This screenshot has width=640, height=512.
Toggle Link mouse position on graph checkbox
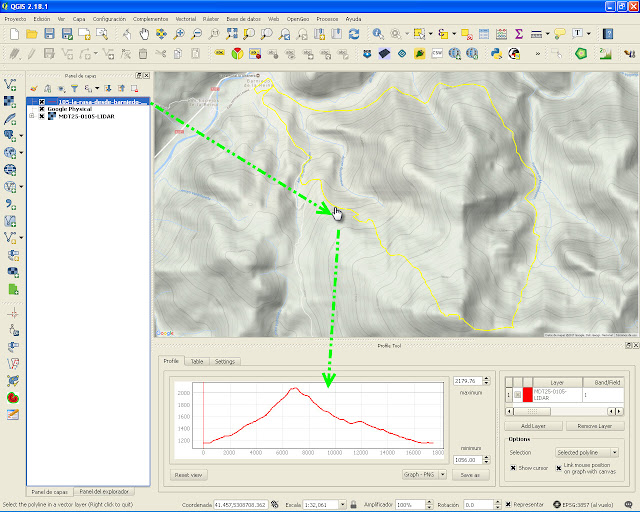(558, 468)
